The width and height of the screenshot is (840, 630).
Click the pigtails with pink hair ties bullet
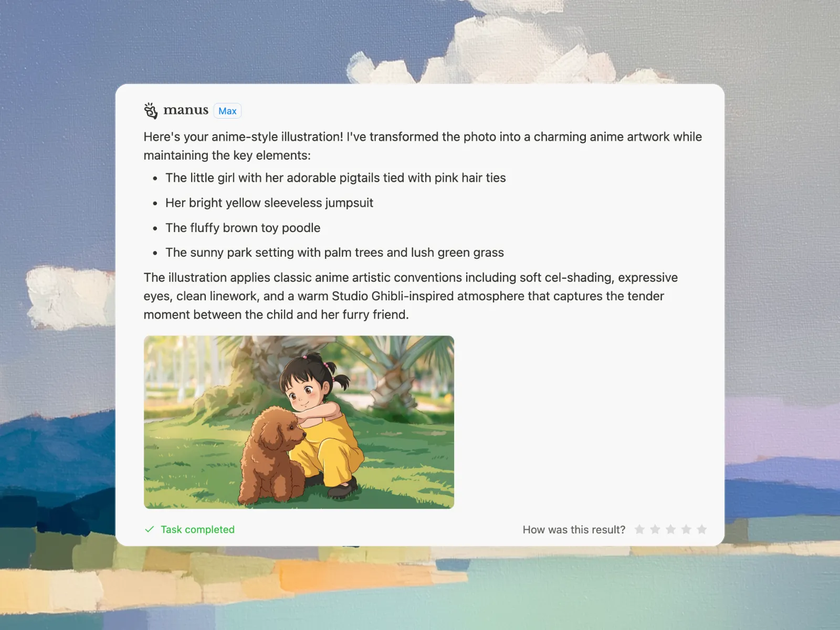[x=335, y=178]
